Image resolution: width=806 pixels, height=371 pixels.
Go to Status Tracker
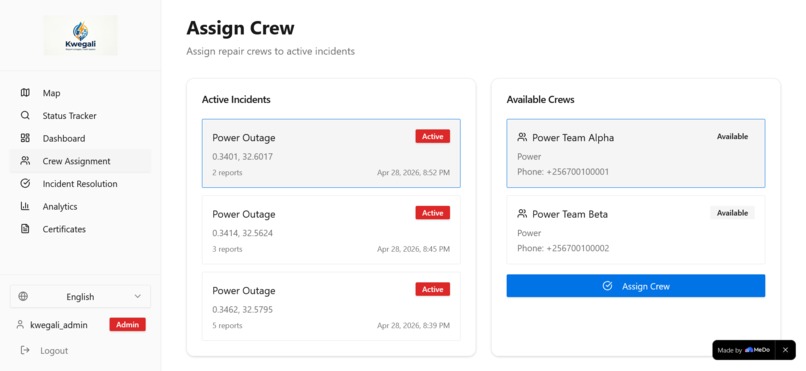tap(80, 115)
